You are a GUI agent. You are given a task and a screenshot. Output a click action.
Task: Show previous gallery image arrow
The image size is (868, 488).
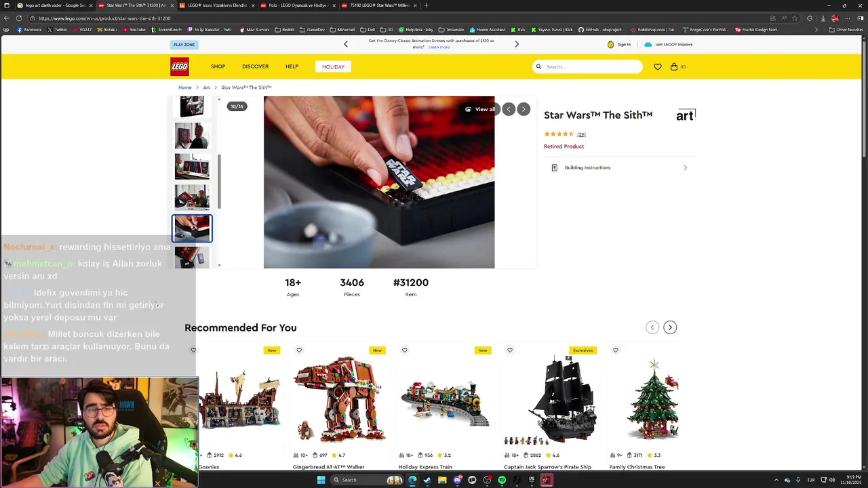point(509,109)
